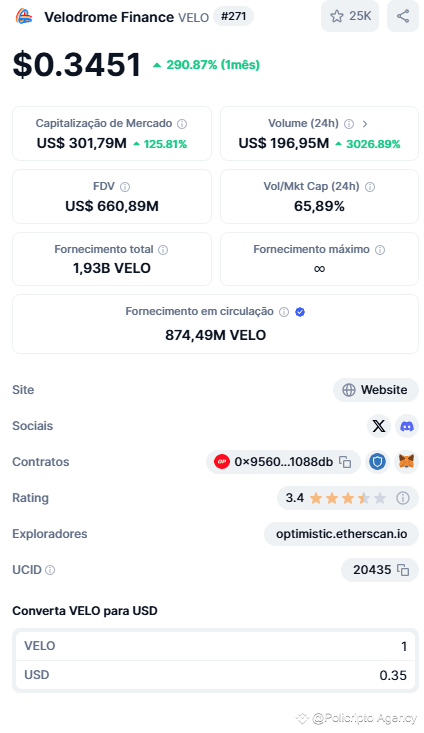
Task: Open the Website link button
Action: click(376, 390)
